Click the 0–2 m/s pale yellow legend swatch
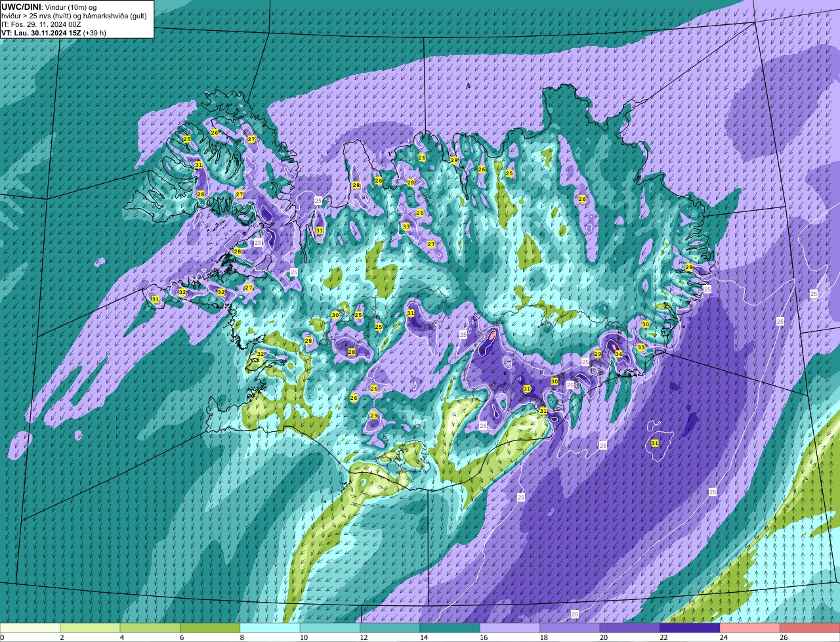 click(x=30, y=628)
